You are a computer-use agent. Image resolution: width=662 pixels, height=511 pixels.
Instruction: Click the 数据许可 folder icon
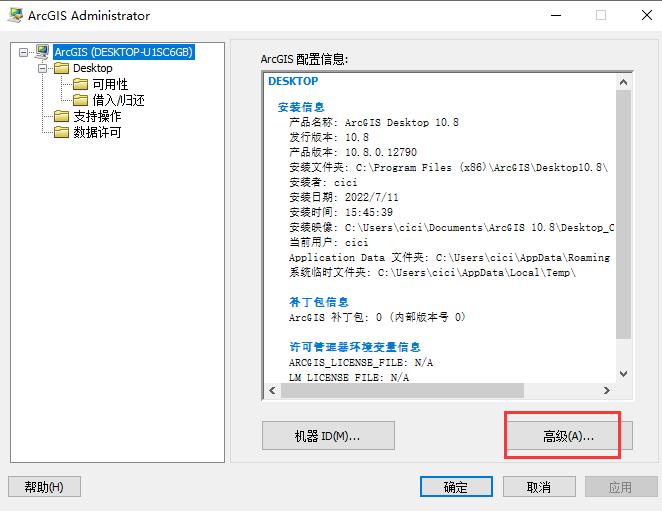pos(62,132)
